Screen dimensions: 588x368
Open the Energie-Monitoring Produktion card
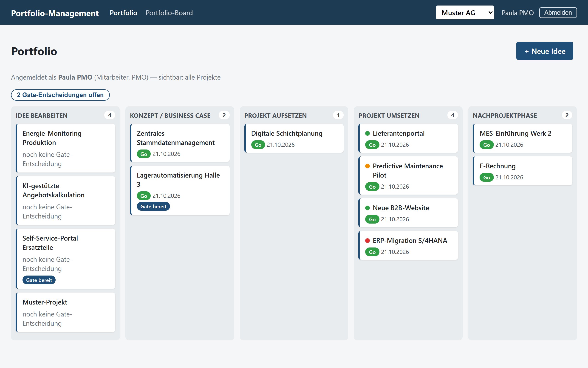coord(66,148)
